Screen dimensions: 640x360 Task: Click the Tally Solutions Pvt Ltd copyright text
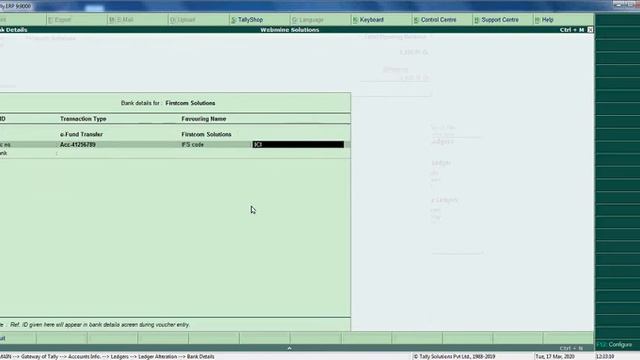pyautogui.click(x=454, y=356)
